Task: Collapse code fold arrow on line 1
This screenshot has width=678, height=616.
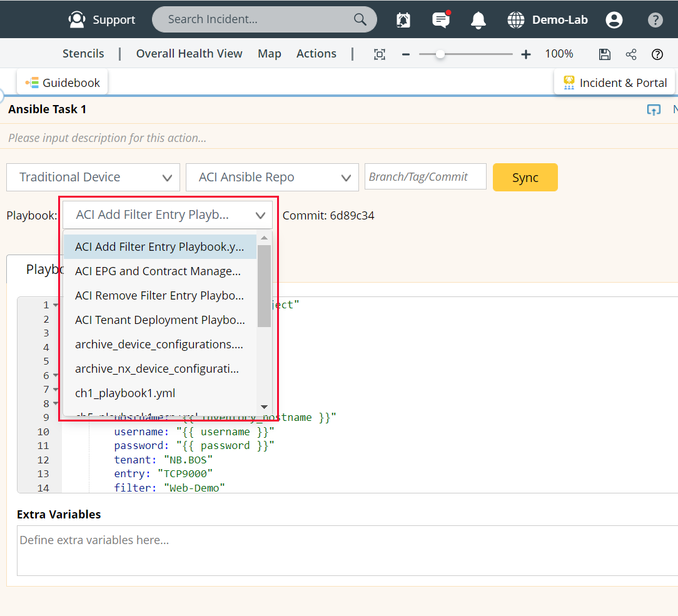Action: click(56, 305)
